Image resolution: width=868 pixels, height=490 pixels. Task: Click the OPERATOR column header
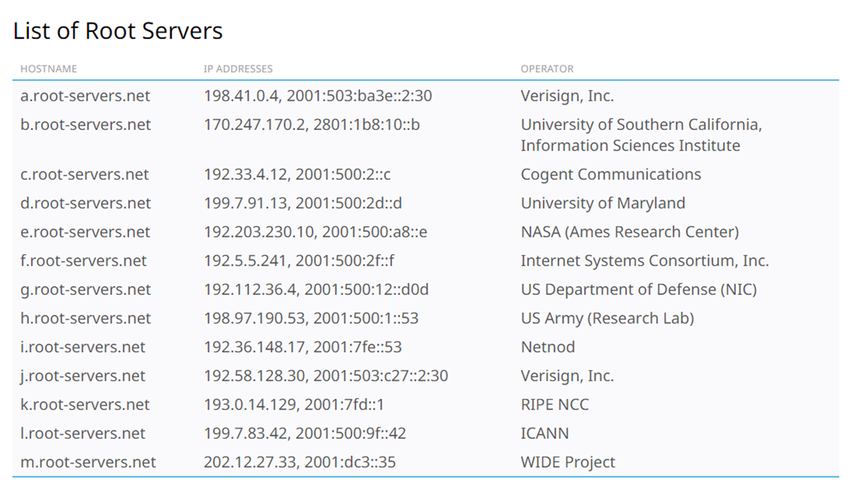tap(547, 69)
